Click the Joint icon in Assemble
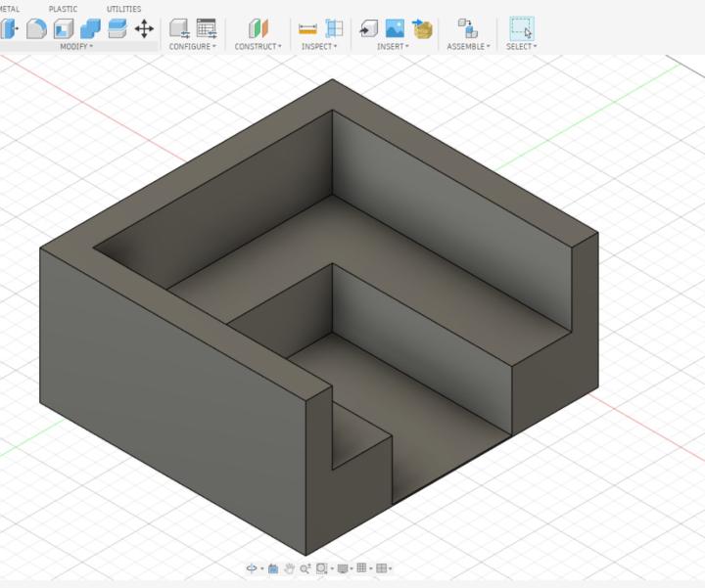This screenshot has height=588, width=705. 468,28
